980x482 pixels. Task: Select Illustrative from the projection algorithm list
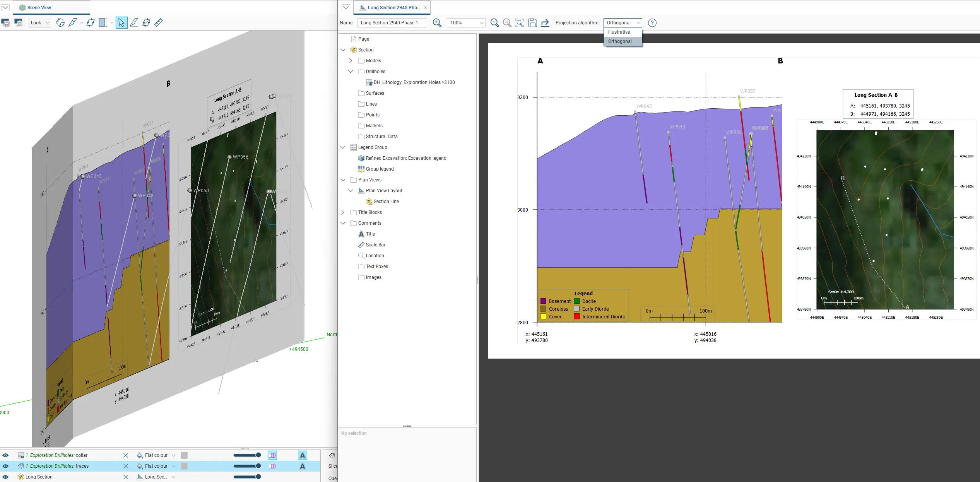(619, 32)
